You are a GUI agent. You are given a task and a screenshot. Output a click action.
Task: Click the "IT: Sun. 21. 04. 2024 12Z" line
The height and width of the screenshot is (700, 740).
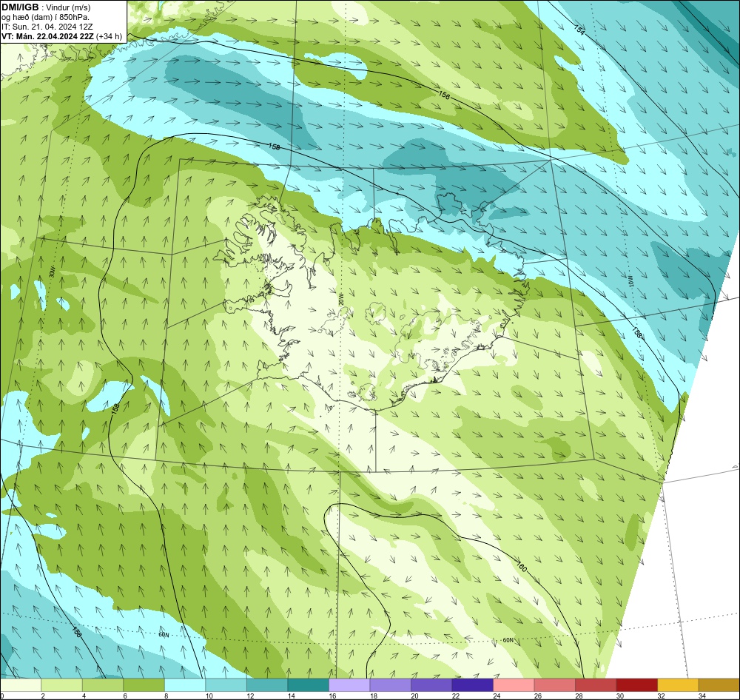(47, 27)
